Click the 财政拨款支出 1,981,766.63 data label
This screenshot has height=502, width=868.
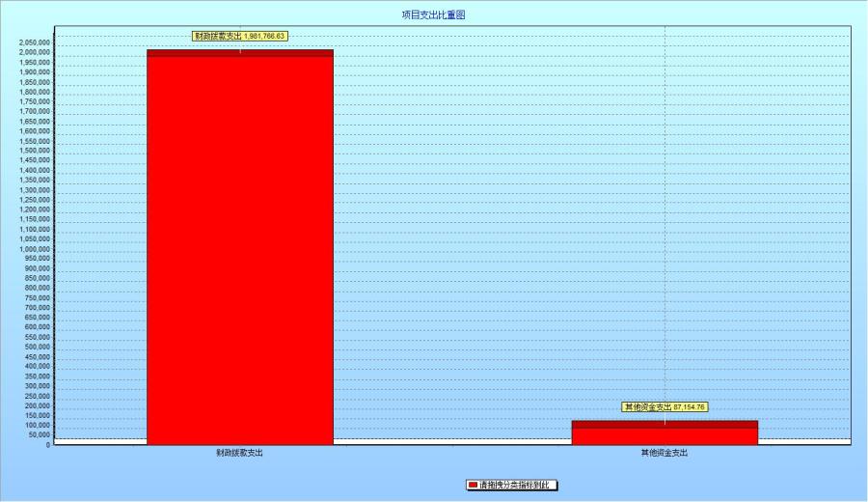pos(239,36)
